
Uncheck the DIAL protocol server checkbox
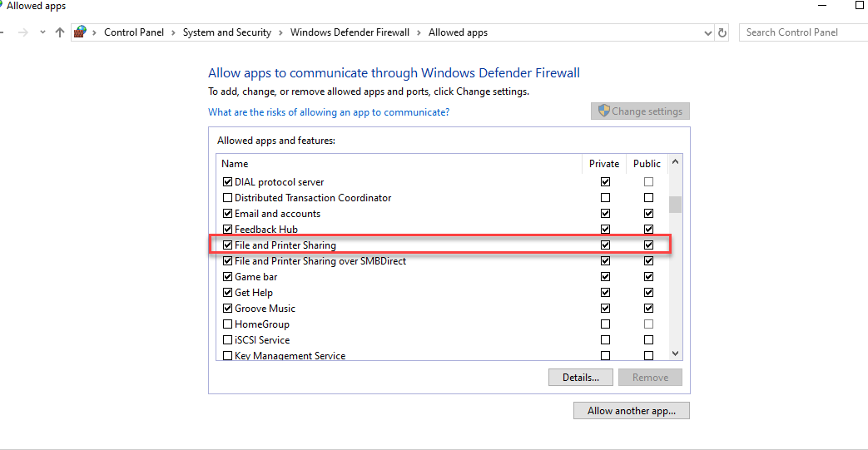pos(227,181)
